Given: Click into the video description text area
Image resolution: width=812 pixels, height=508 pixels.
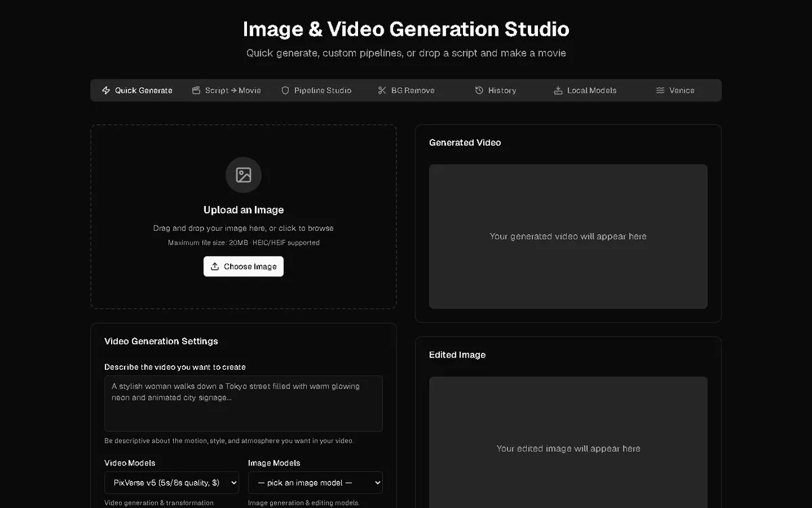Looking at the screenshot, I should point(244,404).
